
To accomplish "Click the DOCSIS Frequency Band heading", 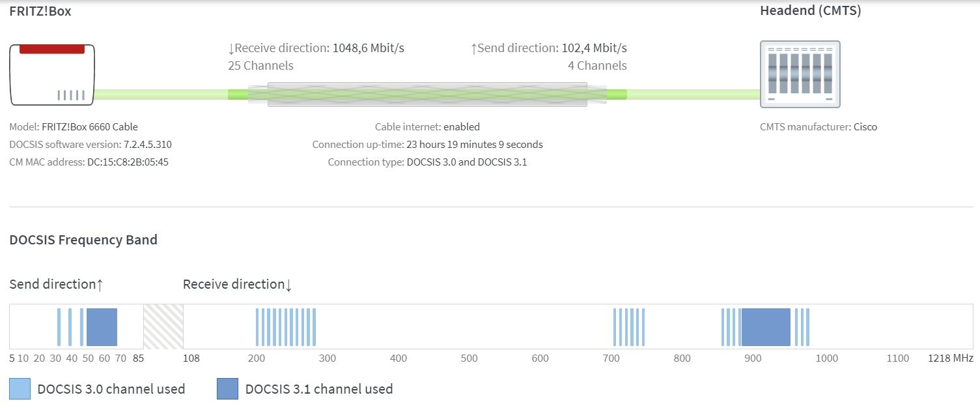I will (83, 240).
